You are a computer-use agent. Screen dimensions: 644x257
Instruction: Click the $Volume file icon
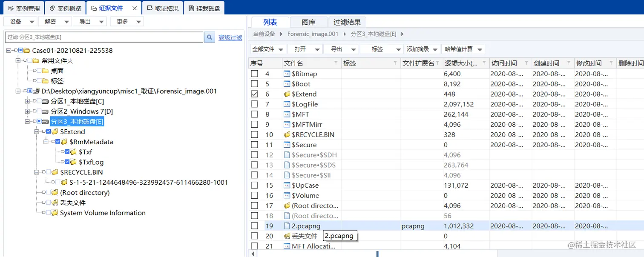(287, 196)
